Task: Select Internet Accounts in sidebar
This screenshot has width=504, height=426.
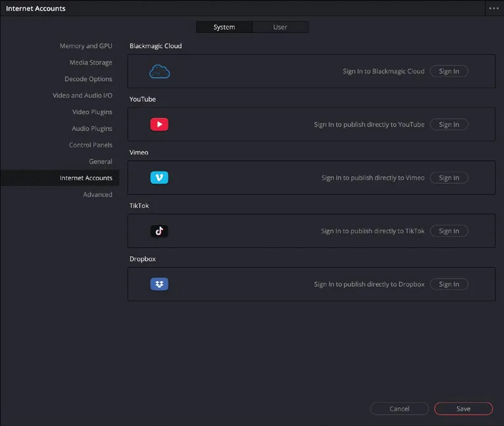Action: click(x=60, y=178)
